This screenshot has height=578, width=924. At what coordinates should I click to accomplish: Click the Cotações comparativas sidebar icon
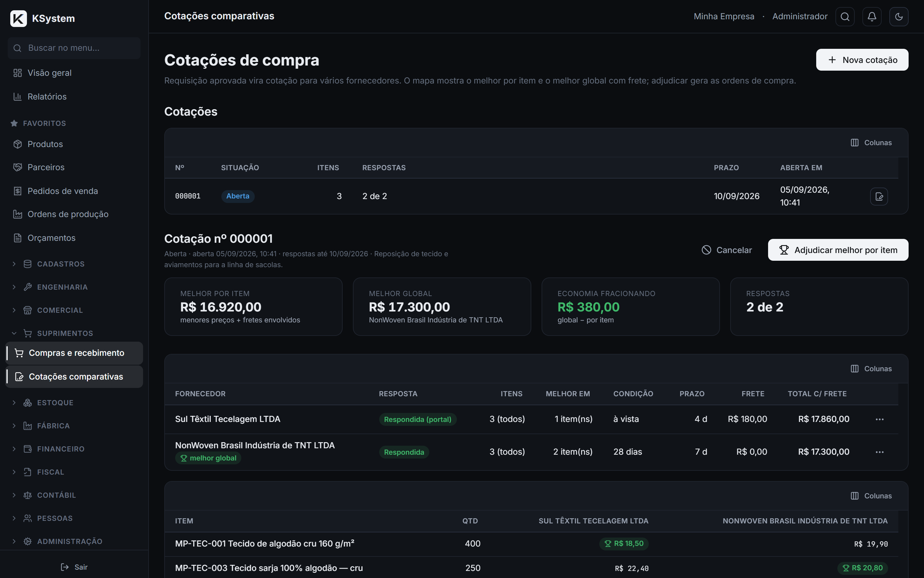19,377
